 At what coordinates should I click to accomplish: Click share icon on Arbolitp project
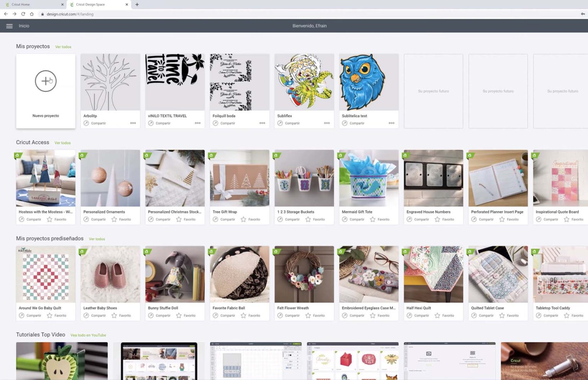click(86, 123)
